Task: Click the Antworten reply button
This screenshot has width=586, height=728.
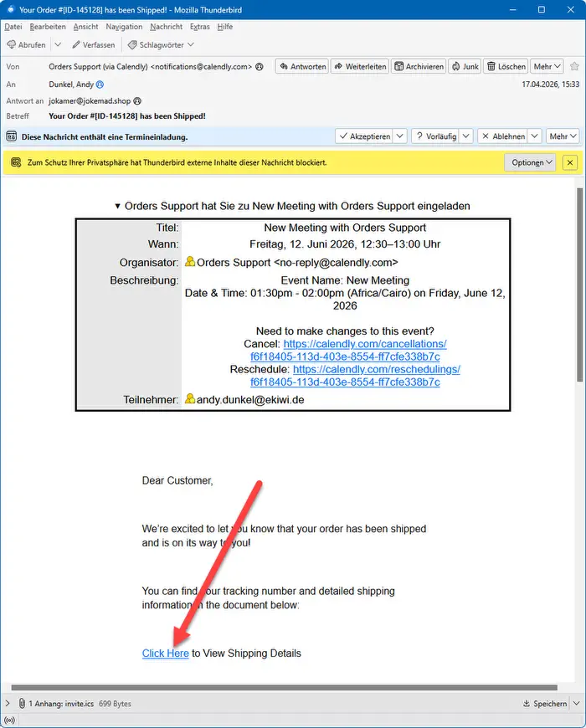Action: 302,66
